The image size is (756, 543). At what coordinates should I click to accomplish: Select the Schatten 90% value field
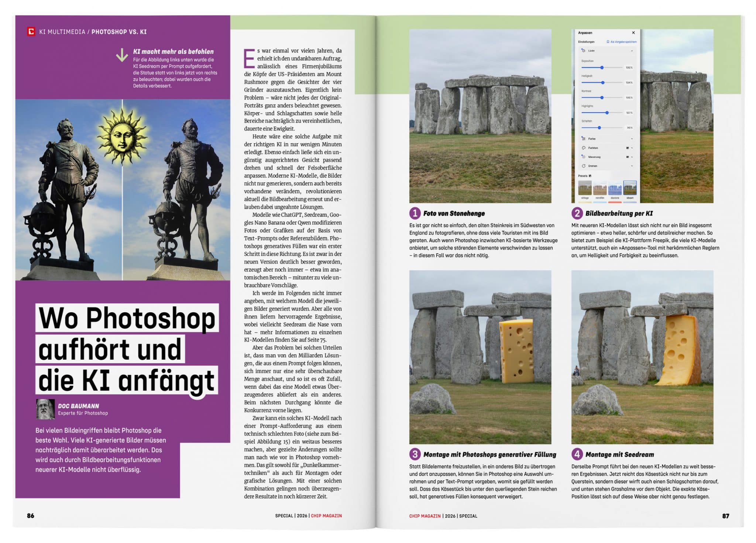coord(629,128)
